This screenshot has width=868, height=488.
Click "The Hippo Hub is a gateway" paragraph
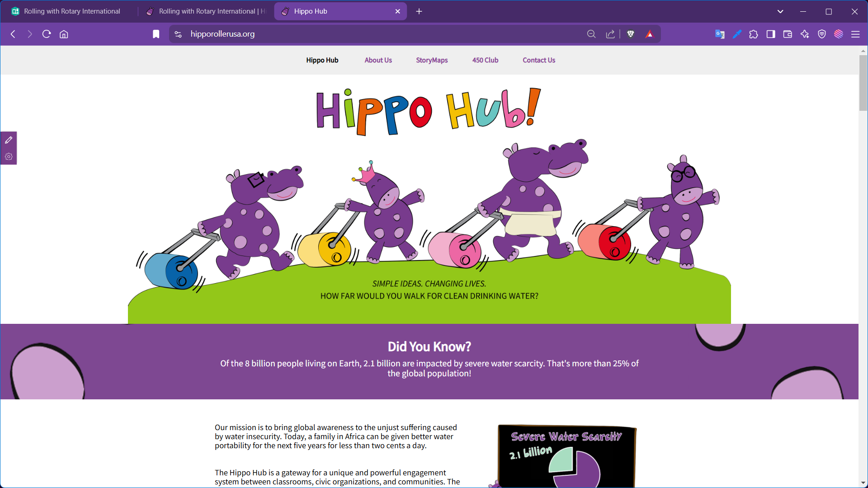(337, 478)
